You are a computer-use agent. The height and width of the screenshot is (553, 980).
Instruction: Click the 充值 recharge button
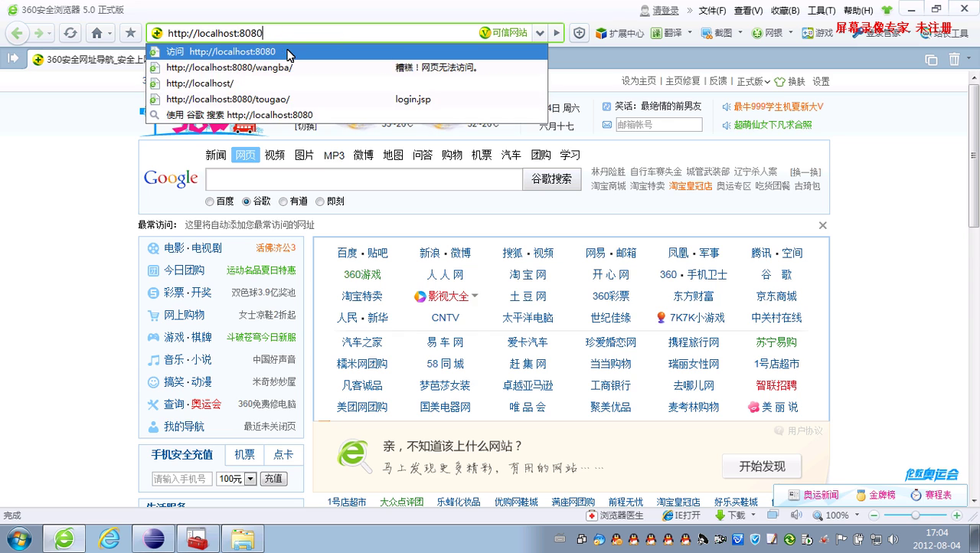(273, 479)
